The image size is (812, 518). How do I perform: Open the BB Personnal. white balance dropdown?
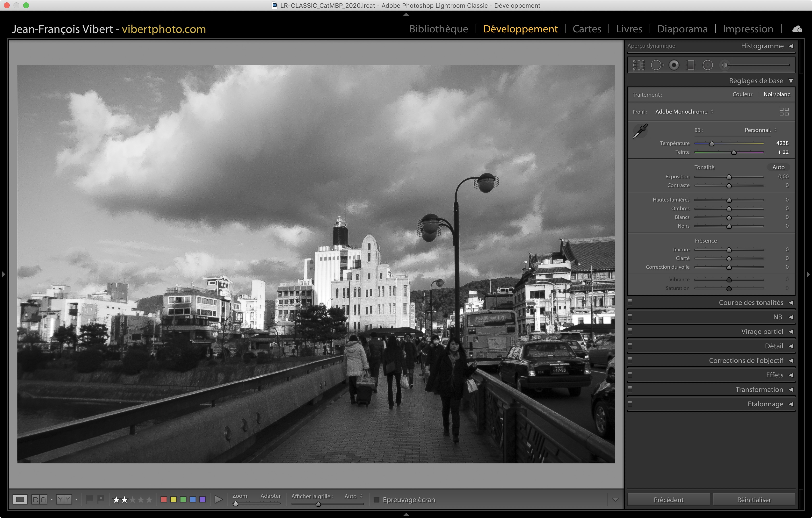click(x=761, y=130)
